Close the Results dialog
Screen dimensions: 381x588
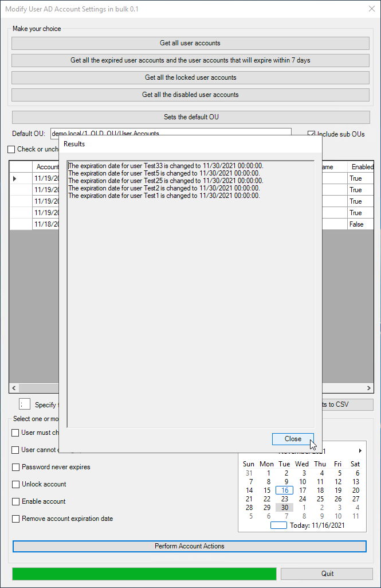tap(293, 439)
